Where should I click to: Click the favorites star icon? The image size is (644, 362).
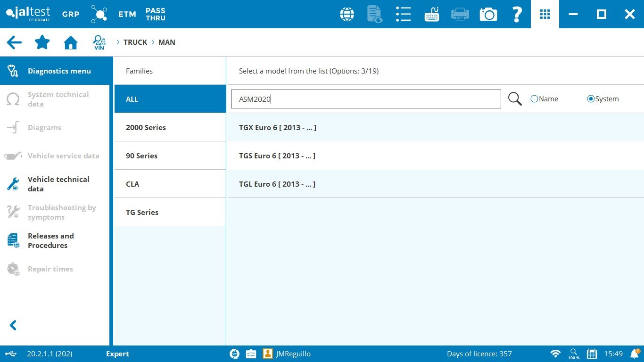tap(42, 42)
